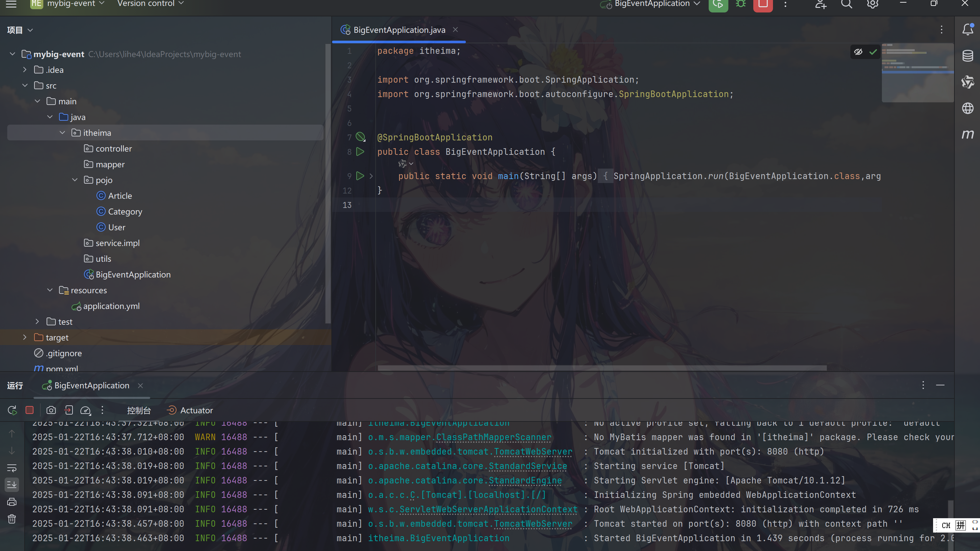Jump down the stack trace arrow
This screenshot has width=980, height=551.
click(x=12, y=451)
